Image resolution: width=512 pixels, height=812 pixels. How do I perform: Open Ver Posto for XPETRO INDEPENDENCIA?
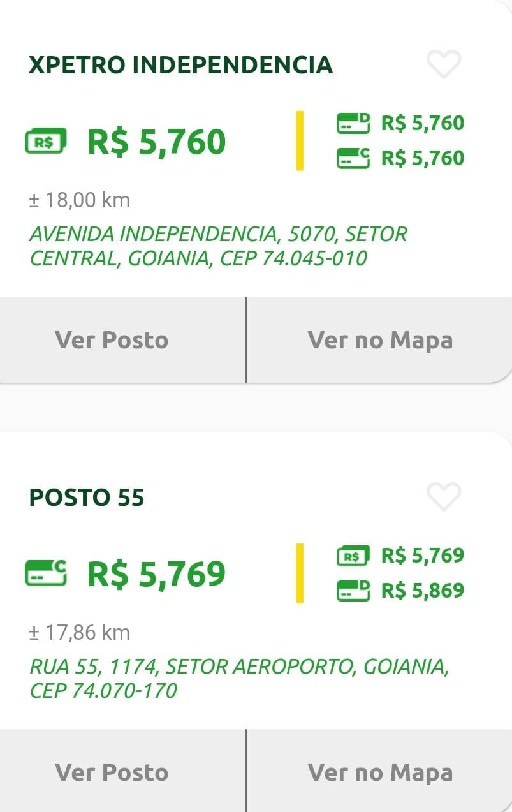click(x=112, y=340)
